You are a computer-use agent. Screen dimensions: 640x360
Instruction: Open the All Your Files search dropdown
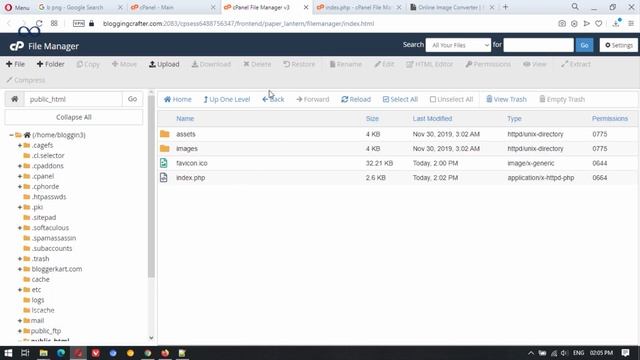(x=458, y=45)
